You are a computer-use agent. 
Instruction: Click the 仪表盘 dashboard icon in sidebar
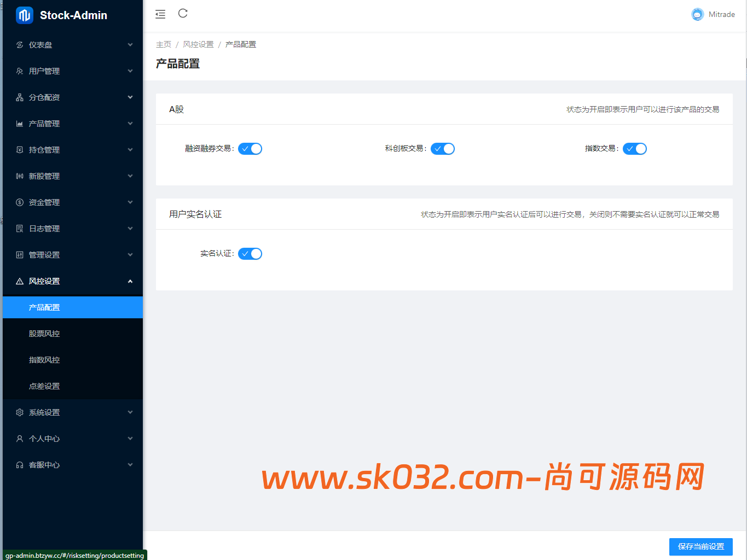(20, 44)
